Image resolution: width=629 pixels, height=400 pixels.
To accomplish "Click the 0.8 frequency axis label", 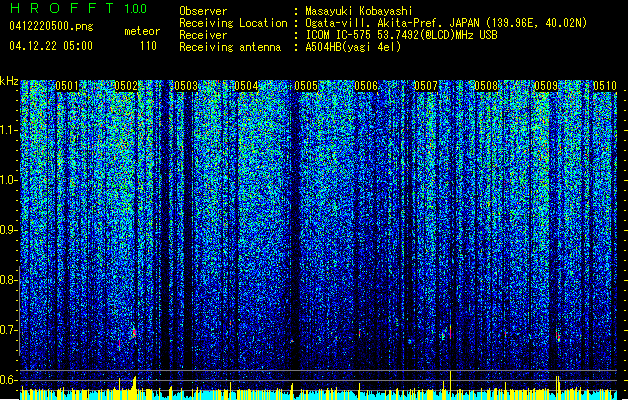I will click(x=8, y=280).
